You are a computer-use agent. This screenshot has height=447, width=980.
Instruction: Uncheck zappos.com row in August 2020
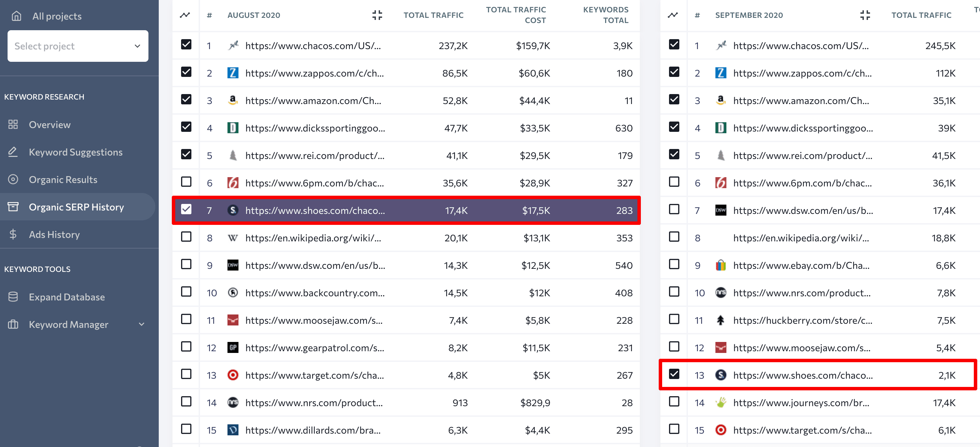pos(186,72)
